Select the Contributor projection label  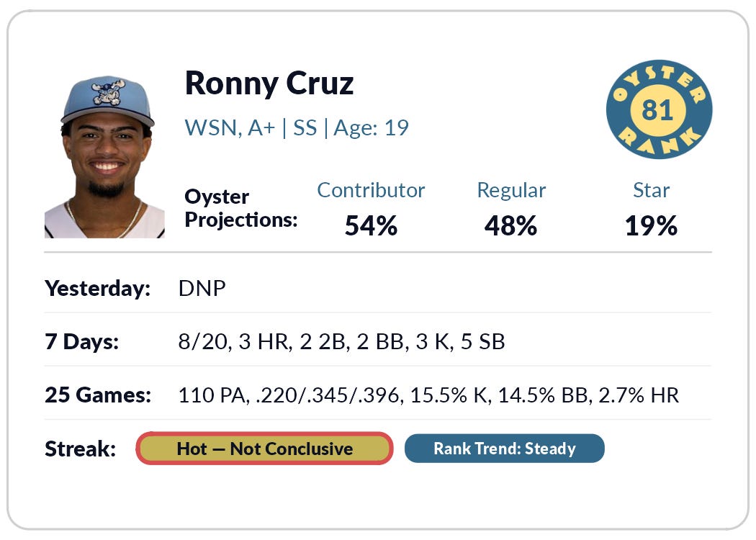pyautogui.click(x=371, y=190)
